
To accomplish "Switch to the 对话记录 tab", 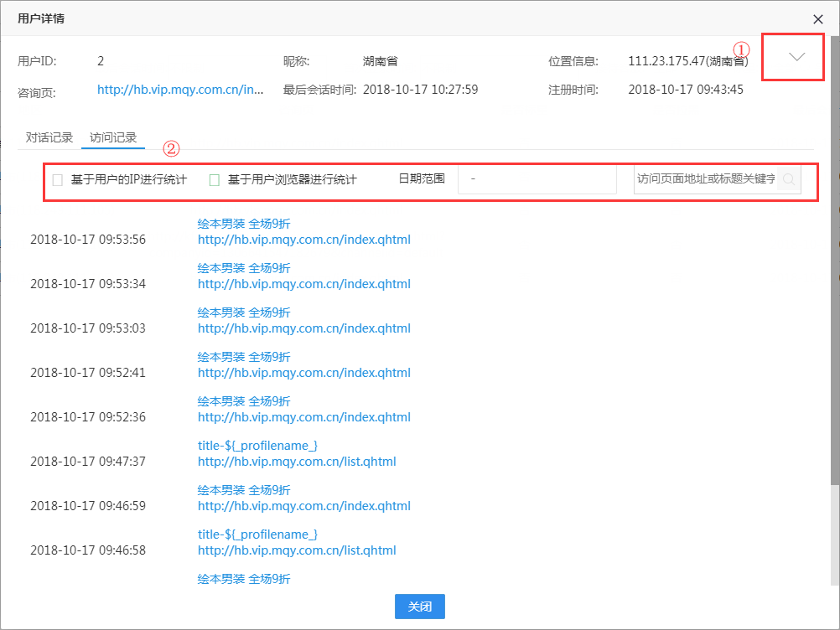I will pos(49,137).
